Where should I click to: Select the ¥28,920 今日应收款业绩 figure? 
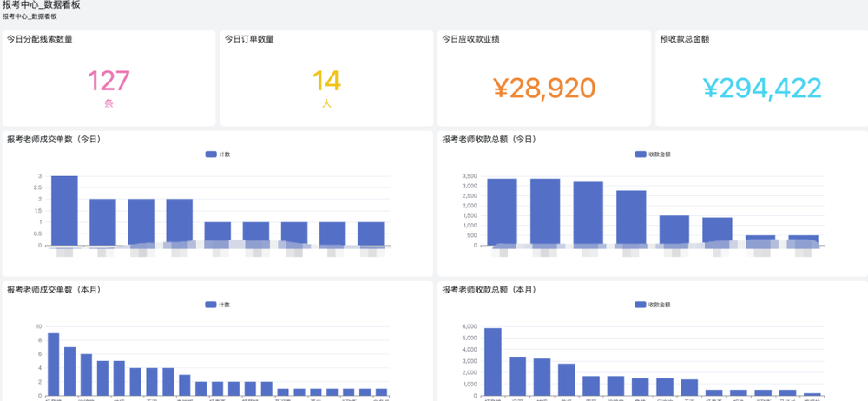click(x=544, y=88)
